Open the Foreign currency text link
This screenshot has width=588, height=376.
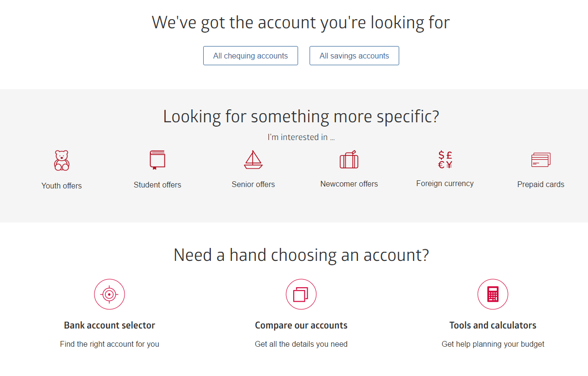point(445,183)
